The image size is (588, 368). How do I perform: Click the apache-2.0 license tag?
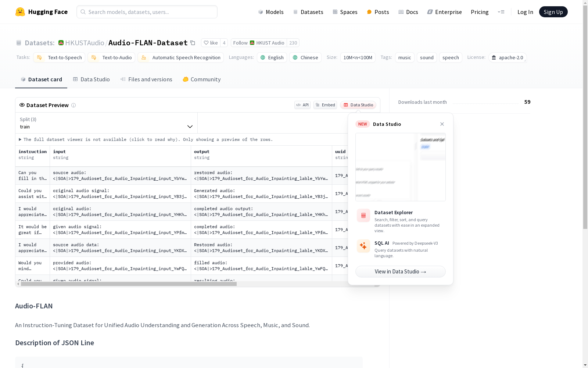point(508,57)
